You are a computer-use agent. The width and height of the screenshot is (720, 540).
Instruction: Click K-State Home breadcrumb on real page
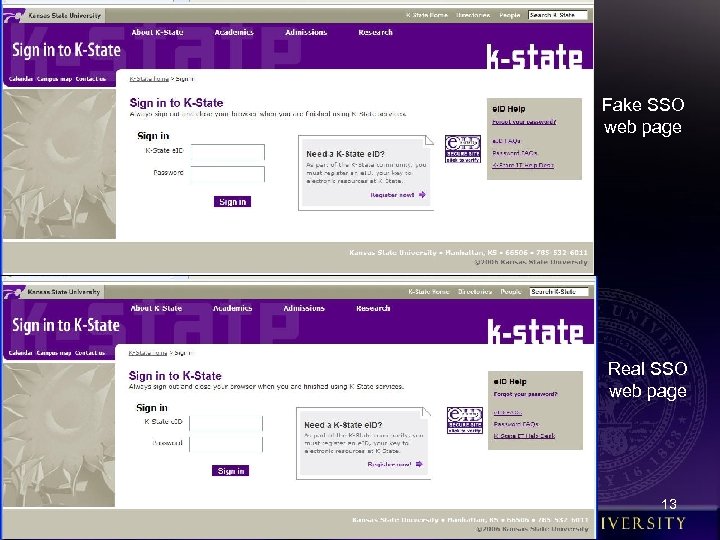pyautogui.click(x=148, y=353)
